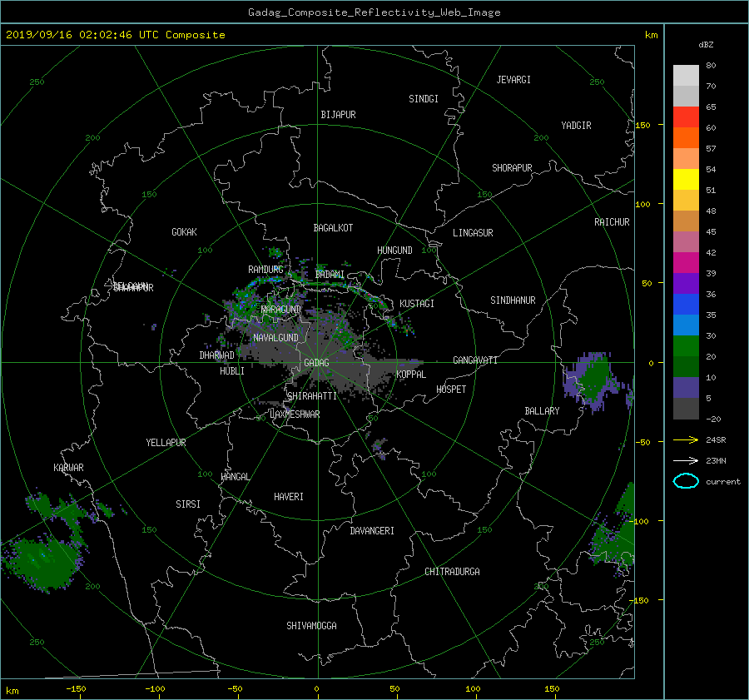Select the JEVARGI city label

coord(513,80)
